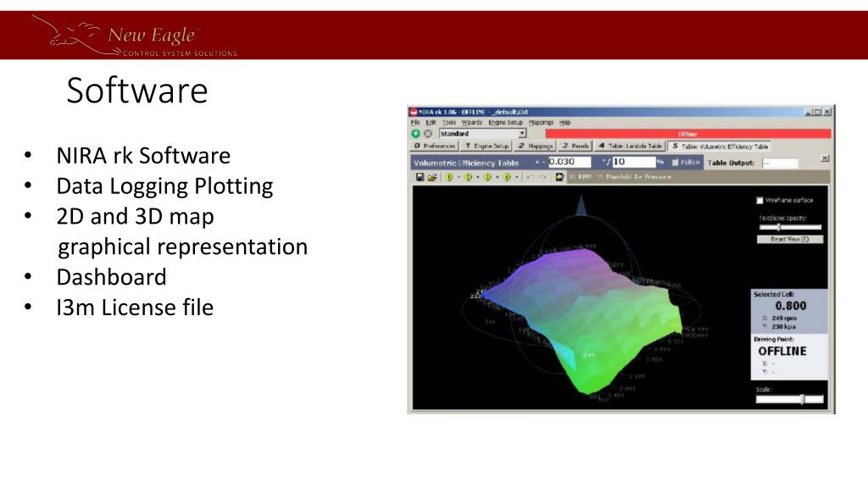Click the 'X: RPM' axis label
The height and width of the screenshot is (488, 868).
(580, 177)
